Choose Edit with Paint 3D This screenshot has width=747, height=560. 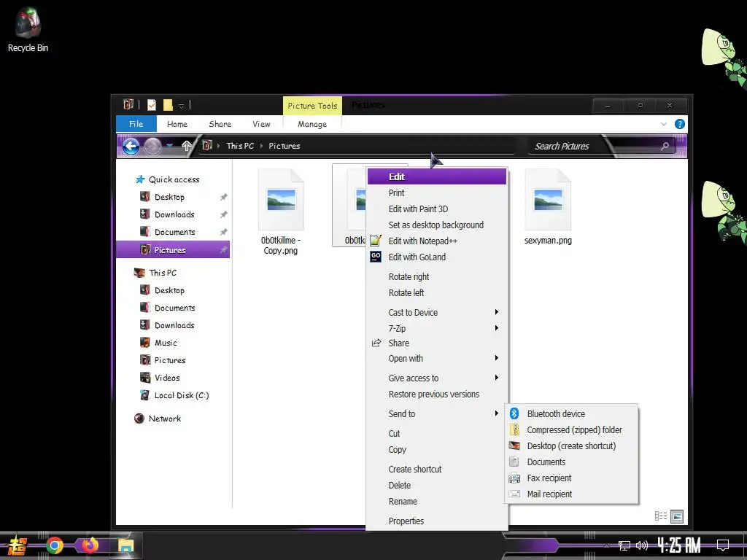click(x=437, y=209)
